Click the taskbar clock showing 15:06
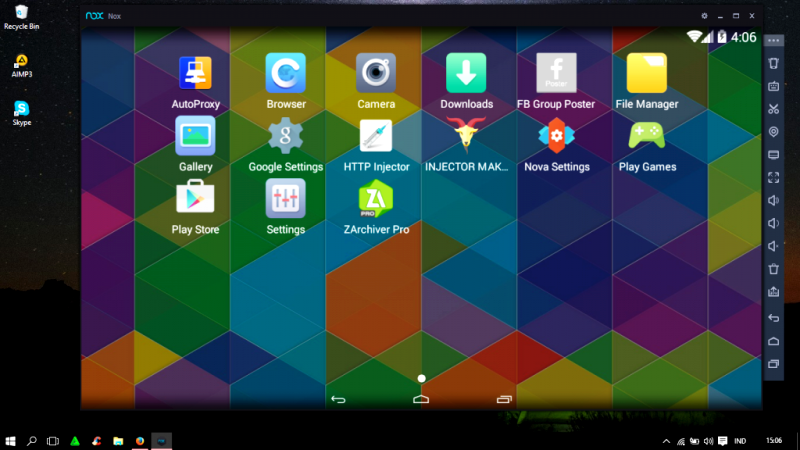The width and height of the screenshot is (800, 450). (x=773, y=440)
